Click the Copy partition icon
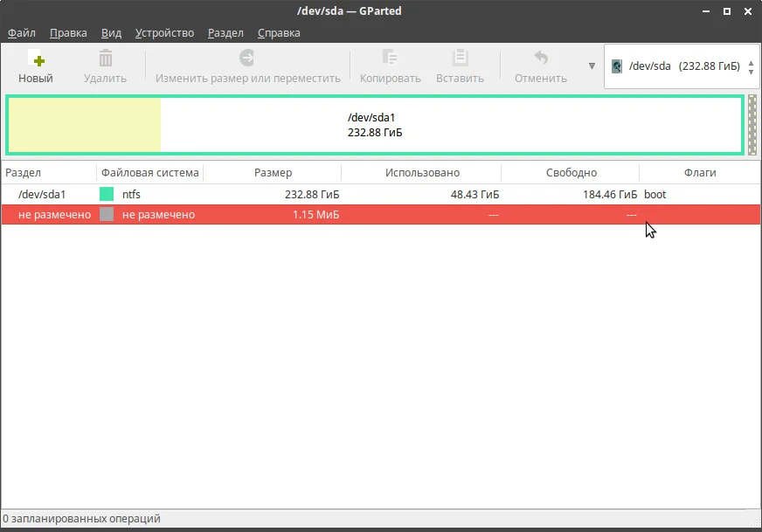Image resolution: width=762 pixels, height=532 pixels. point(390,58)
